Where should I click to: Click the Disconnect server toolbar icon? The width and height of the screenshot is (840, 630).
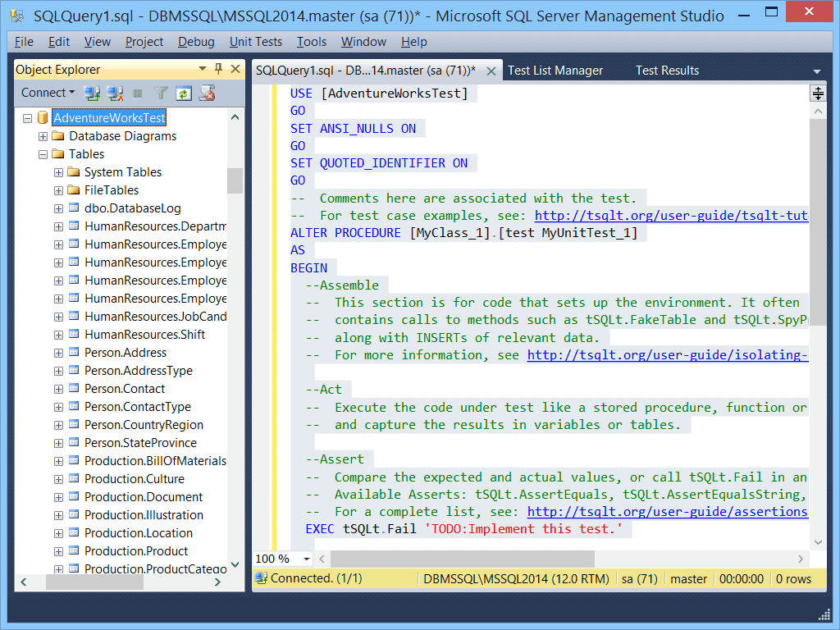115,94
